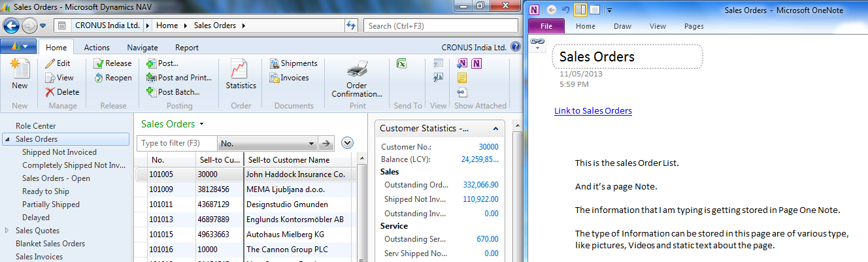Click Post... in the Posting group

pyautogui.click(x=162, y=63)
